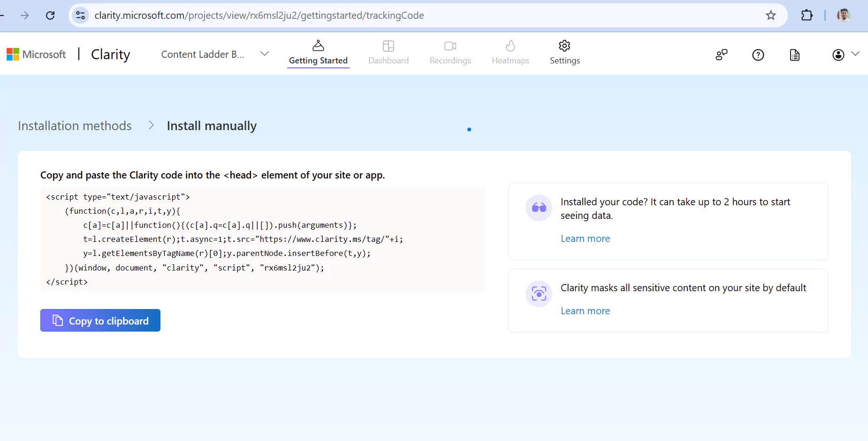Open the Chrome profile avatar
The height and width of the screenshot is (441, 868).
coord(844,15)
